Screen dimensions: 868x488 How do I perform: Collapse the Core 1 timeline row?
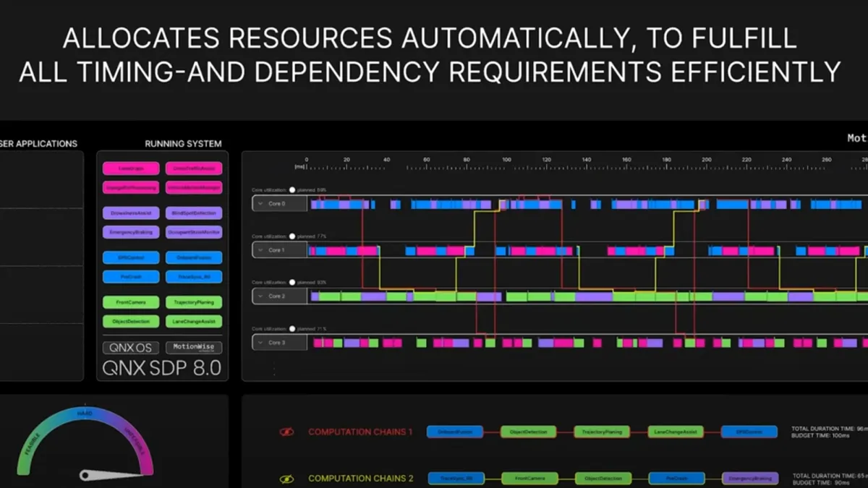[260, 250]
